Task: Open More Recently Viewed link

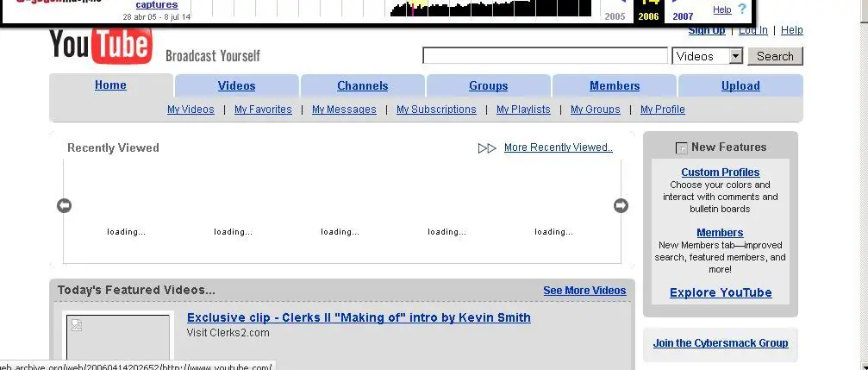Action: point(559,147)
